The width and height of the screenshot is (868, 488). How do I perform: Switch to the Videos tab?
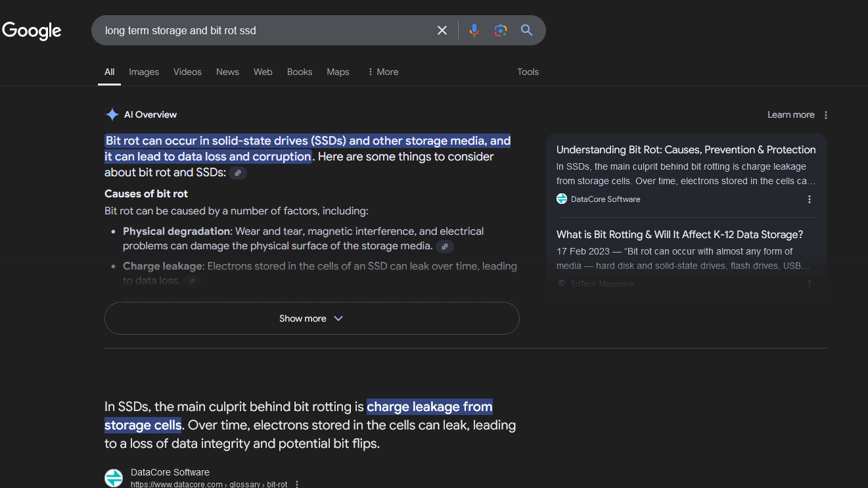point(187,72)
